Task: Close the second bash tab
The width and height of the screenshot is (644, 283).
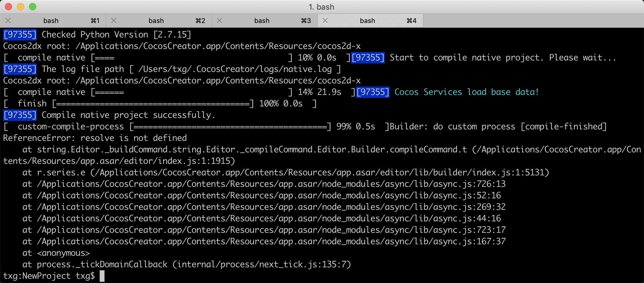Action: (x=114, y=21)
